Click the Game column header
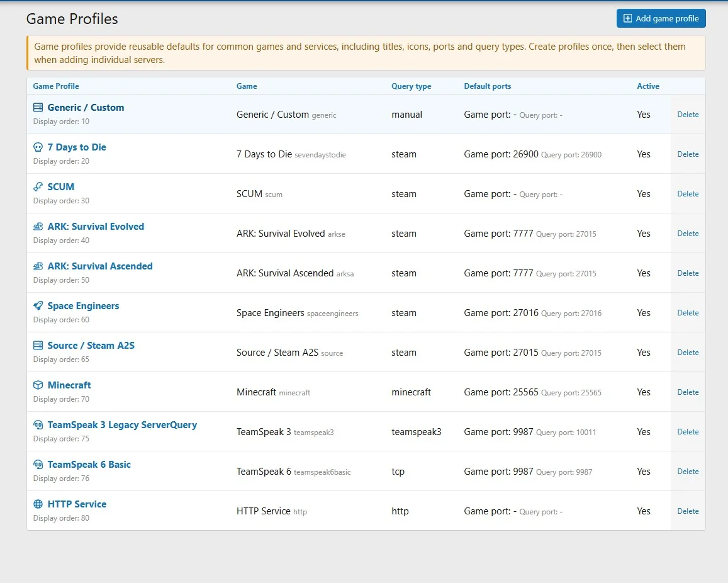 [247, 86]
